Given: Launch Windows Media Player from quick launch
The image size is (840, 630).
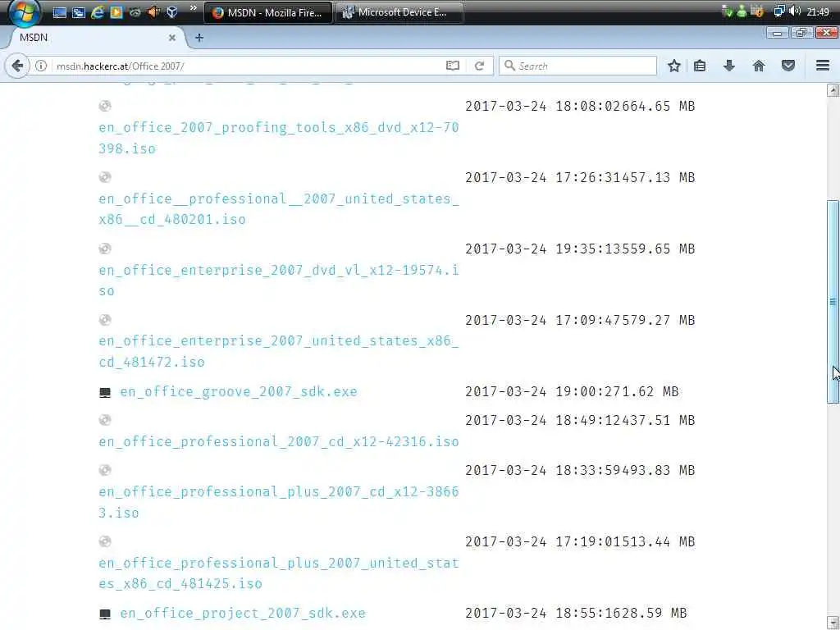Looking at the screenshot, I should pyautogui.click(x=116, y=12).
